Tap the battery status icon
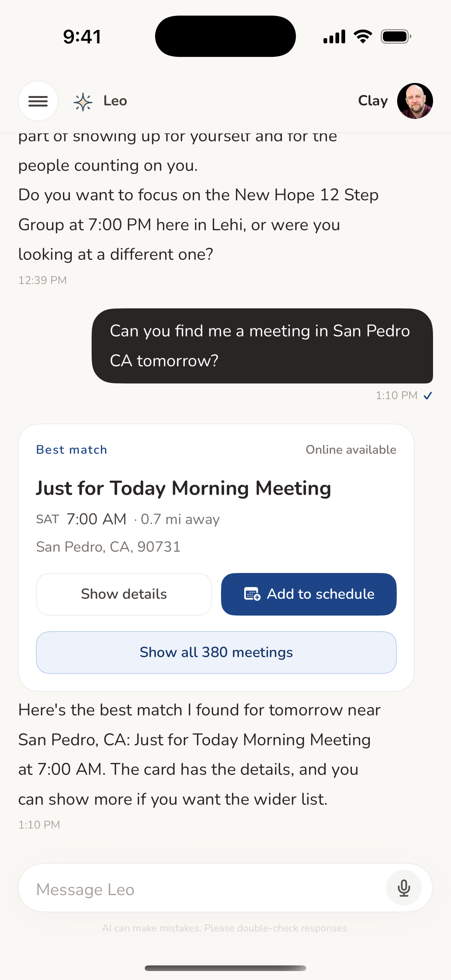 pyautogui.click(x=395, y=37)
